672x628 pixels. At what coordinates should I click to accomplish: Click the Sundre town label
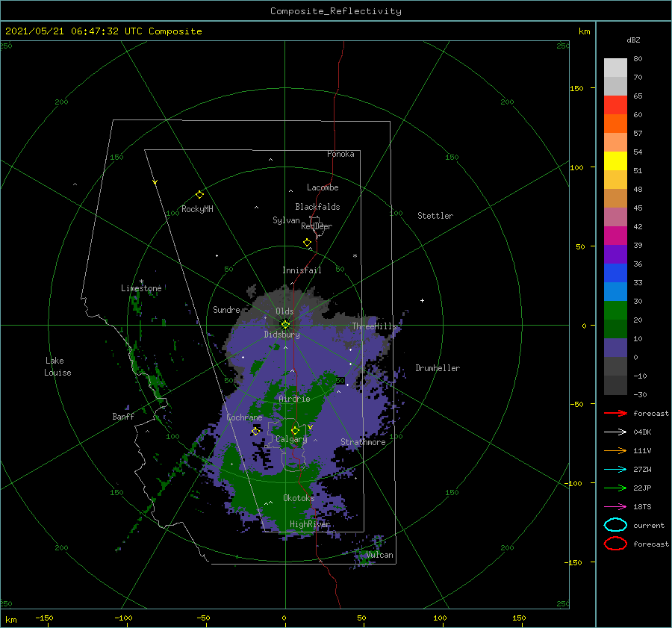click(226, 309)
